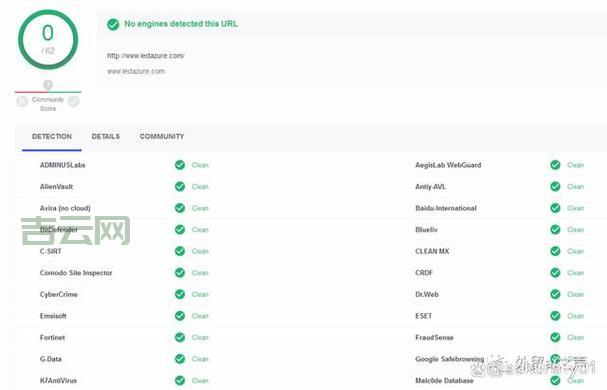Click the Clean label for CLEAN MX
Viewport: 607px width, 390px height.
[576, 251]
